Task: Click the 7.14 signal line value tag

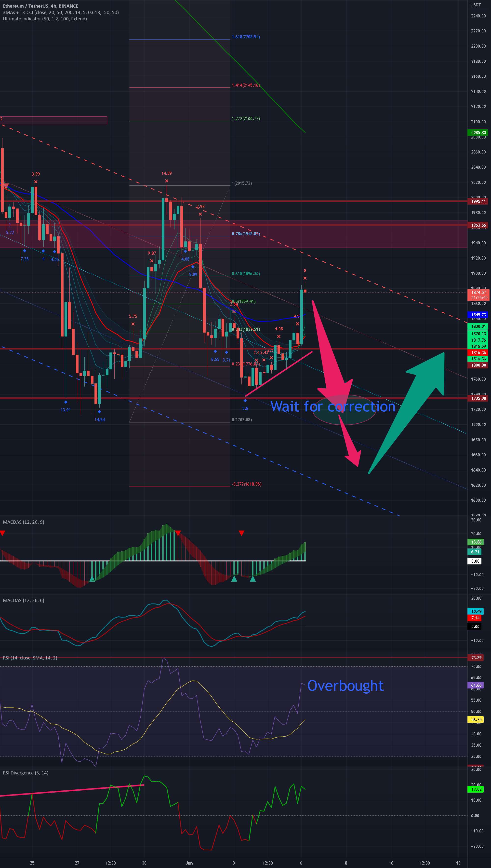Action: tap(475, 618)
